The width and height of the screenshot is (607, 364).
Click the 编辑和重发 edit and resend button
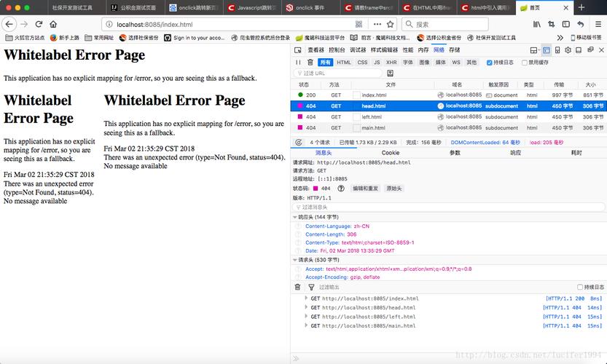pos(365,189)
